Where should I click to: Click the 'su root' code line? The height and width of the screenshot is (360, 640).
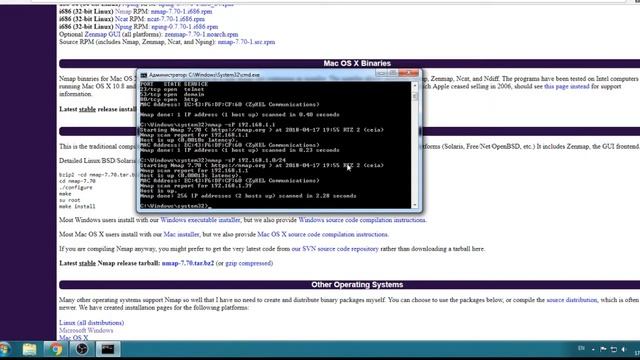pos(70,200)
